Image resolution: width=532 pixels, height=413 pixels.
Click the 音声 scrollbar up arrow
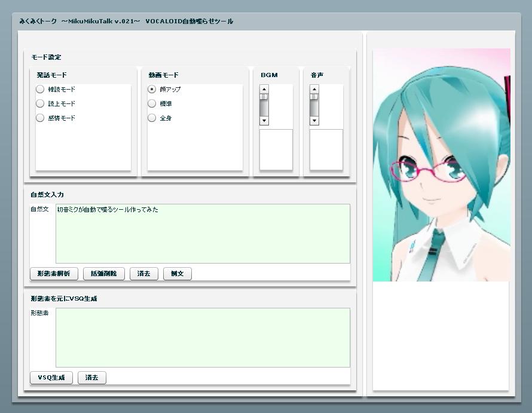(x=314, y=89)
